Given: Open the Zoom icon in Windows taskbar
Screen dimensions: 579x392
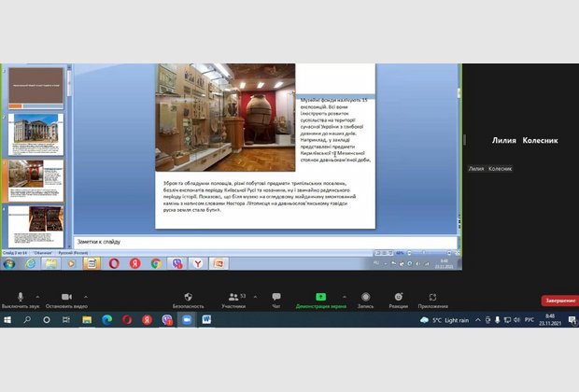Looking at the screenshot, I should [187, 320].
